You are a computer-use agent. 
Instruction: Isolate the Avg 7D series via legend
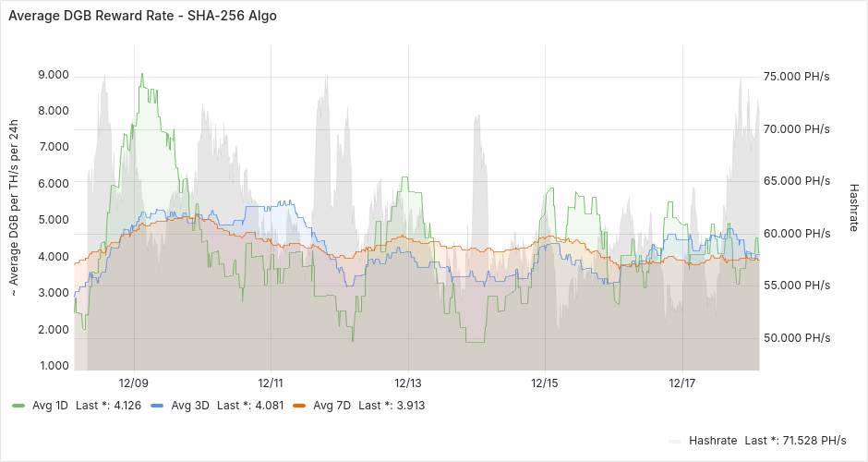(332, 405)
